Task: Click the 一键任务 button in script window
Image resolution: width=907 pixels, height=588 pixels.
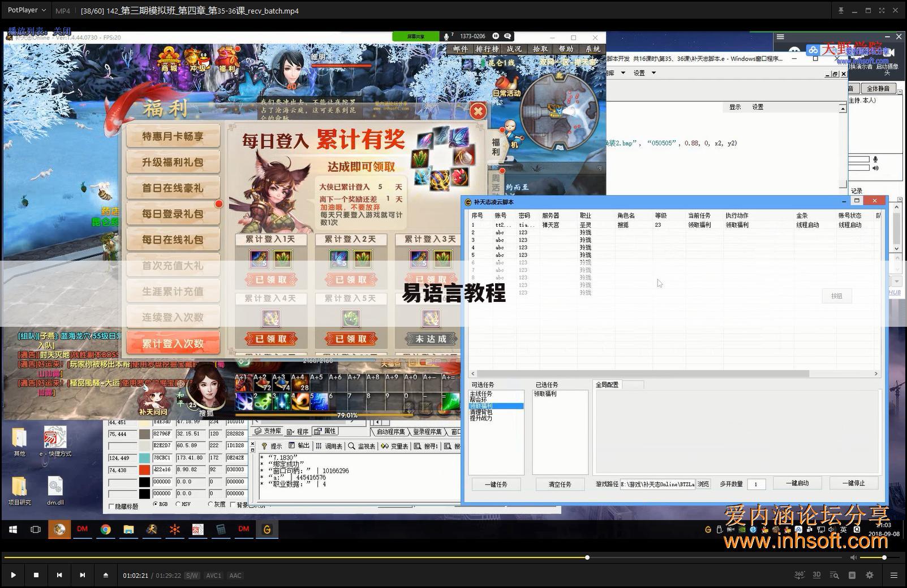Action: (x=496, y=484)
